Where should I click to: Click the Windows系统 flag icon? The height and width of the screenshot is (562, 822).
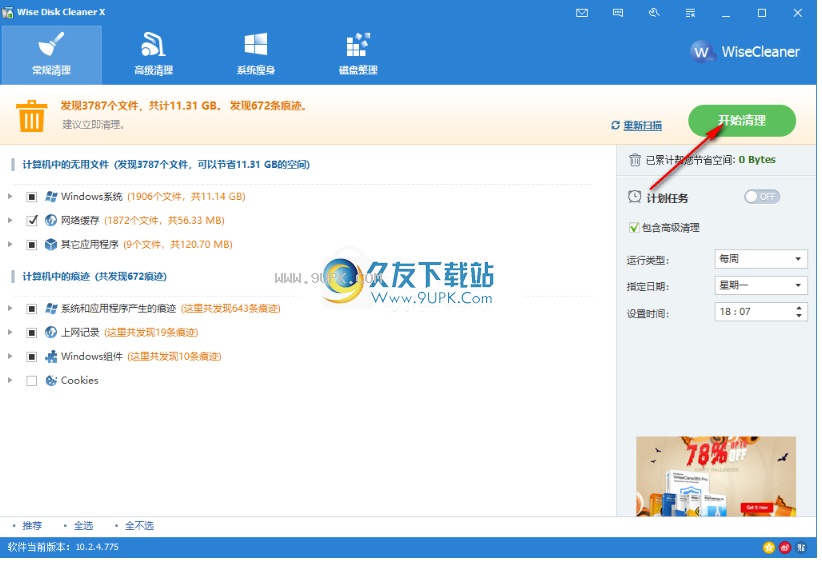tap(51, 197)
